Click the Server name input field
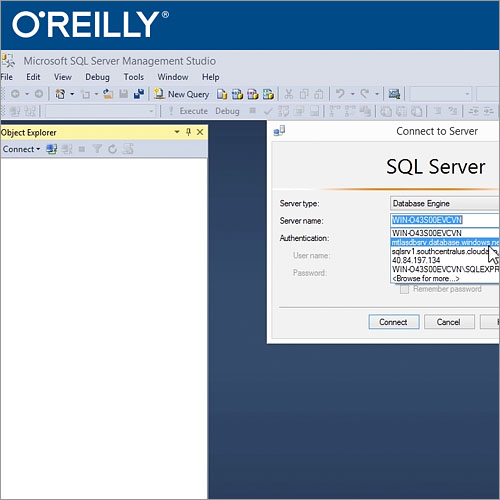This screenshot has width=500, height=500. 444,220
